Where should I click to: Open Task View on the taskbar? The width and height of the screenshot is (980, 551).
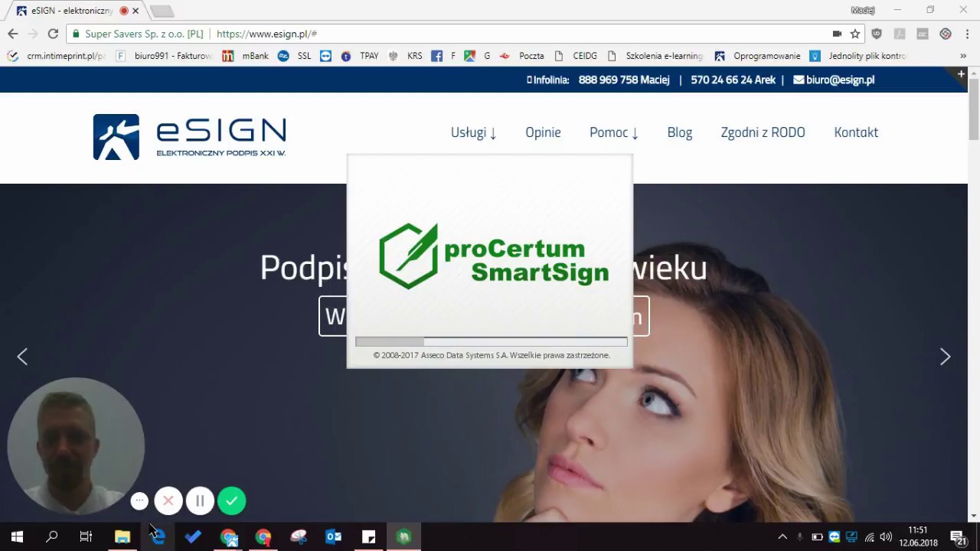86,536
